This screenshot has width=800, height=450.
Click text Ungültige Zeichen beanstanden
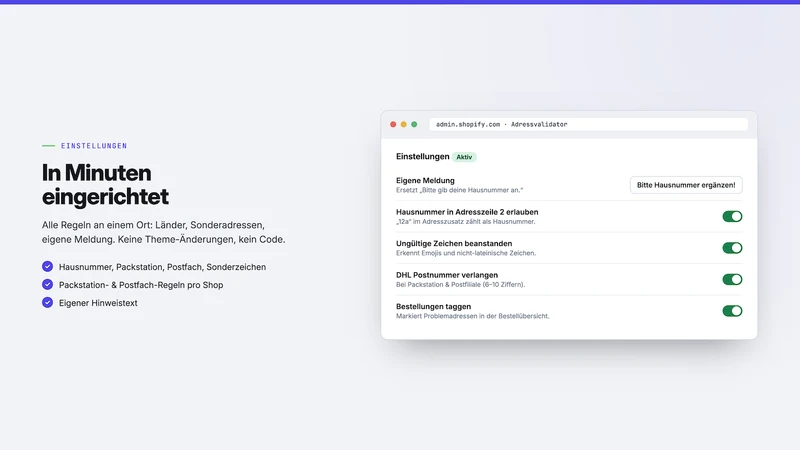pos(454,244)
